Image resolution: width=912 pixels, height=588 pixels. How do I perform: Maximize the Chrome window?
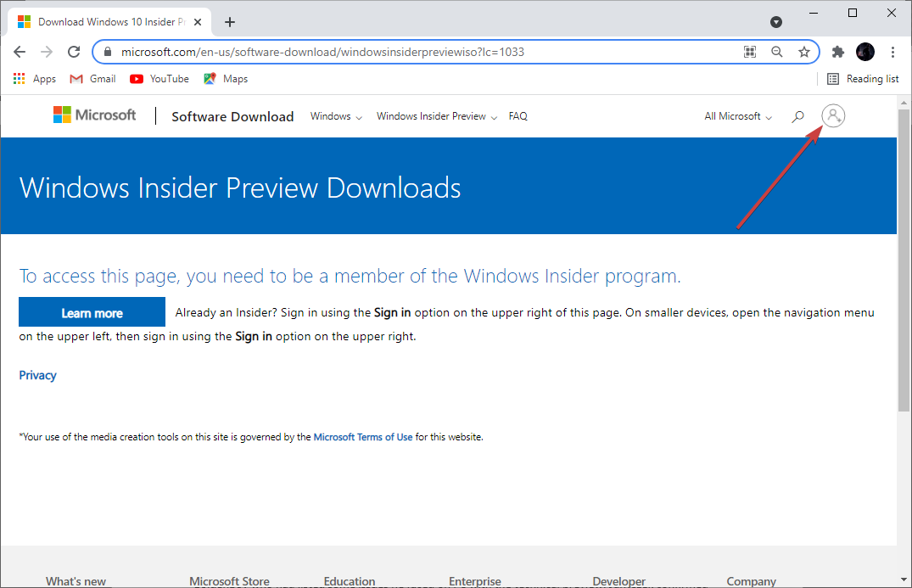(853, 13)
